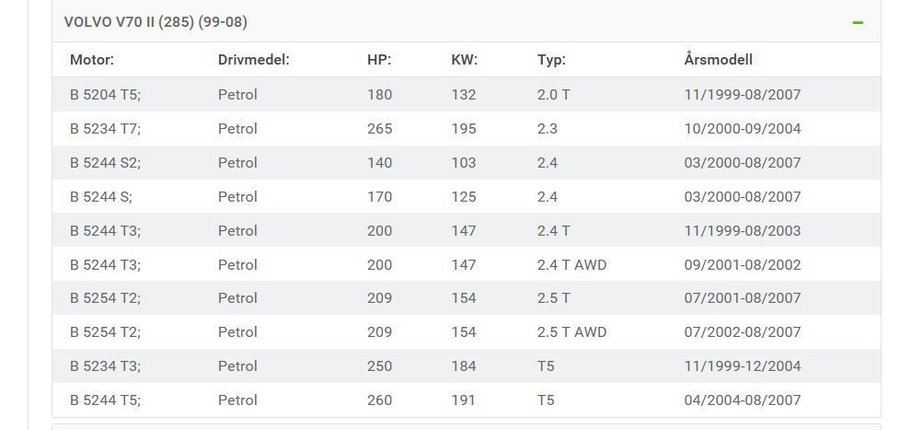Image resolution: width=900 pixels, height=430 pixels.
Task: Select the B 5234 T3 engine row
Action: [105, 366]
